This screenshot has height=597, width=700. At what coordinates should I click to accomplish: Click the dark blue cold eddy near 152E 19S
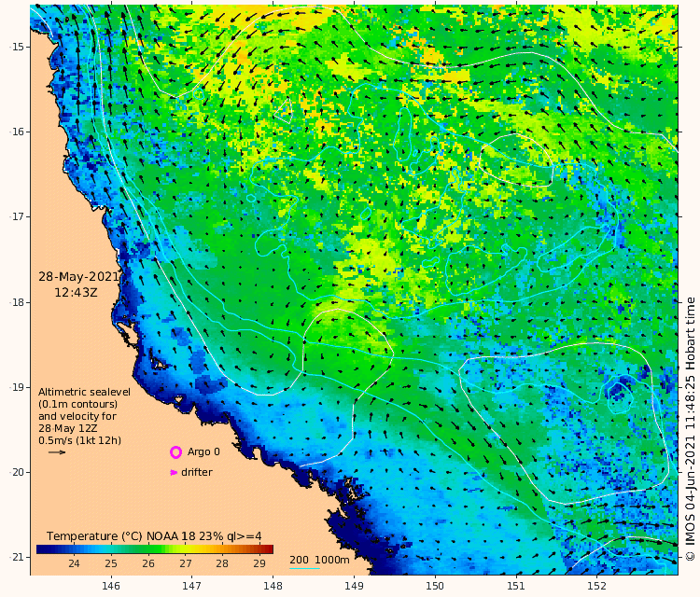[x=620, y=388]
